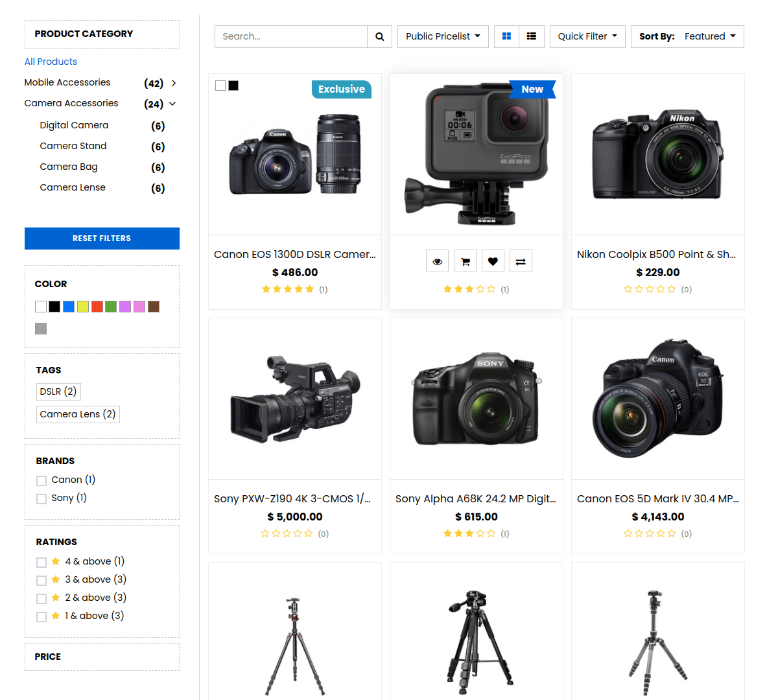Filter by red color swatch
The width and height of the screenshot is (778, 700).
tap(97, 307)
